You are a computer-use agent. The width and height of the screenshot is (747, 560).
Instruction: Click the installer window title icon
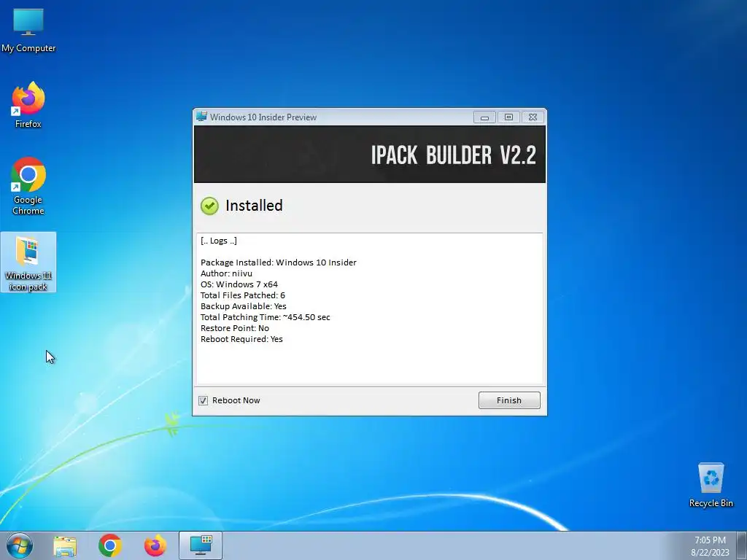(x=201, y=117)
